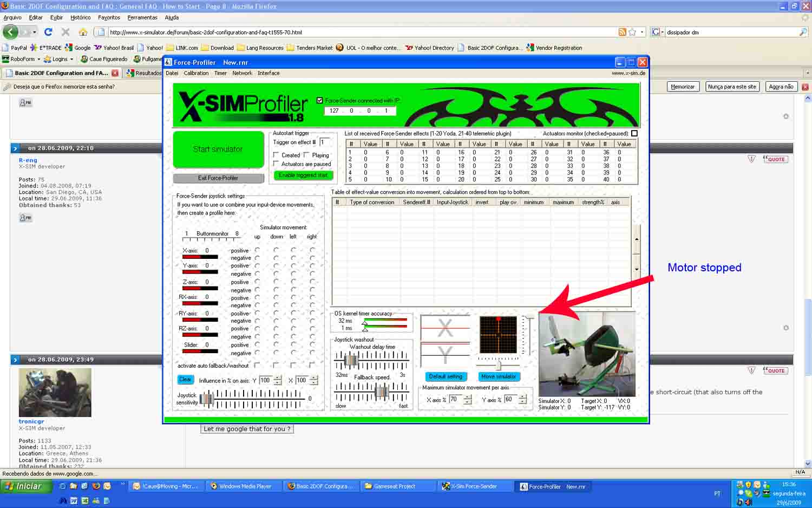Open the Network menu

[242, 73]
